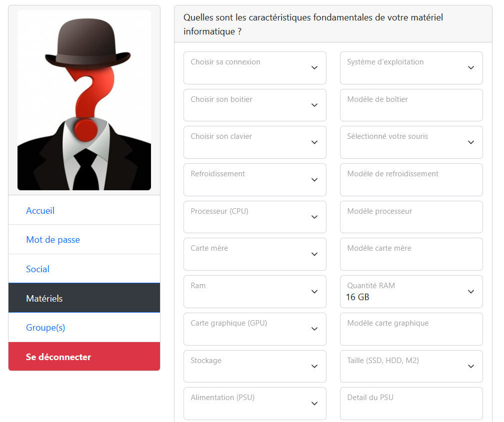Click the question-mark profile avatar image
Image resolution: width=504 pixels, height=422 pixels.
[x=84, y=100]
